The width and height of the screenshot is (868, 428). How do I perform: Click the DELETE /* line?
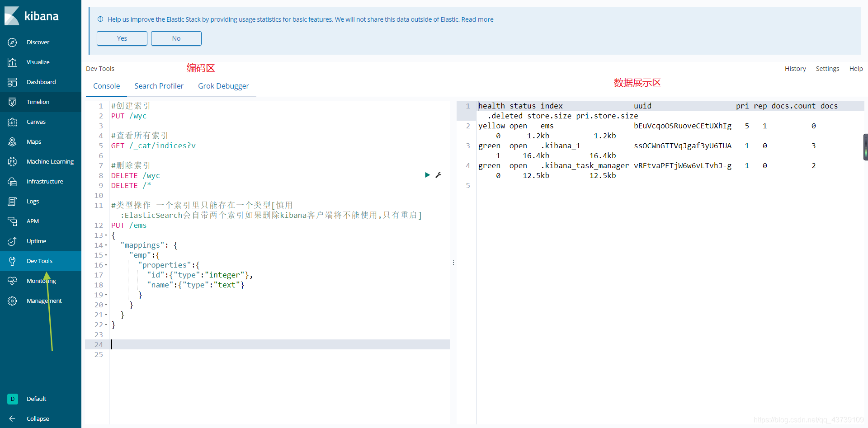pos(131,185)
